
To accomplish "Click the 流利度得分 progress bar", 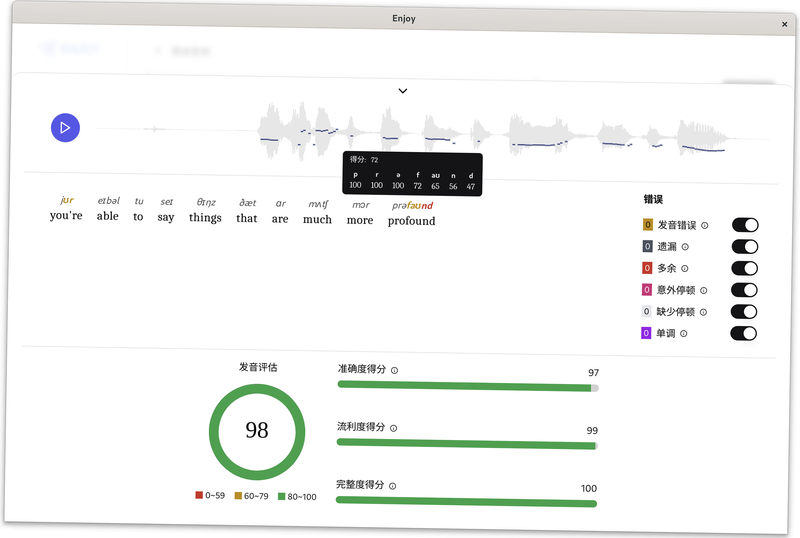I will [x=467, y=444].
